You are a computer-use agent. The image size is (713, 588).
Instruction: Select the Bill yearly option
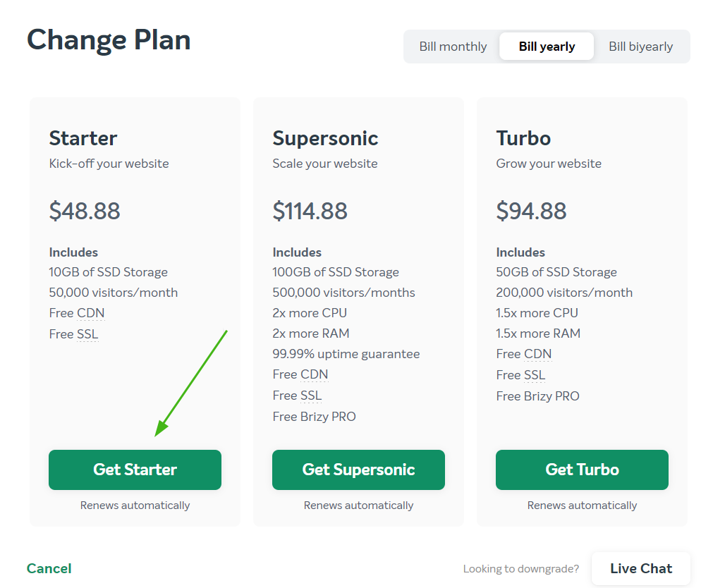[x=547, y=47]
